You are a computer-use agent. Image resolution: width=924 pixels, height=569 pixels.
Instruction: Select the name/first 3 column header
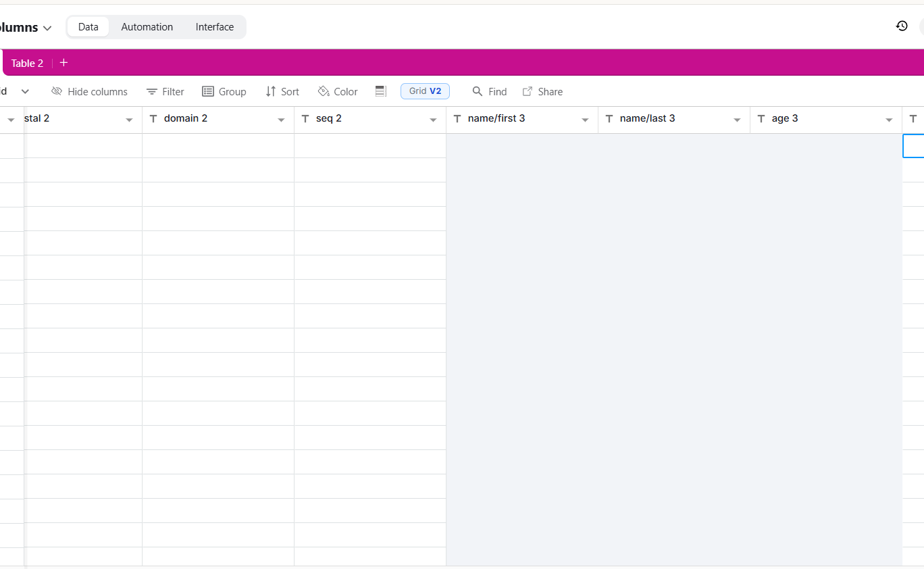[x=522, y=120]
